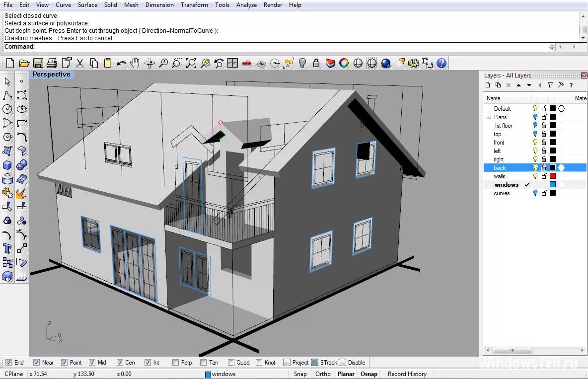Screen dimensions: 588x379
Task: Open the Curve menu
Action: (63, 5)
